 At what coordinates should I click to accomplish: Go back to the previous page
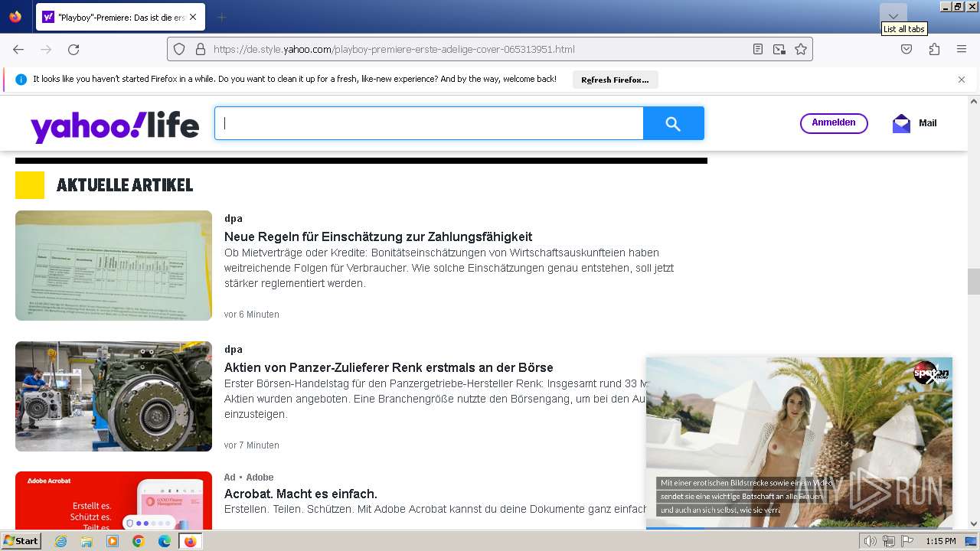[x=18, y=49]
